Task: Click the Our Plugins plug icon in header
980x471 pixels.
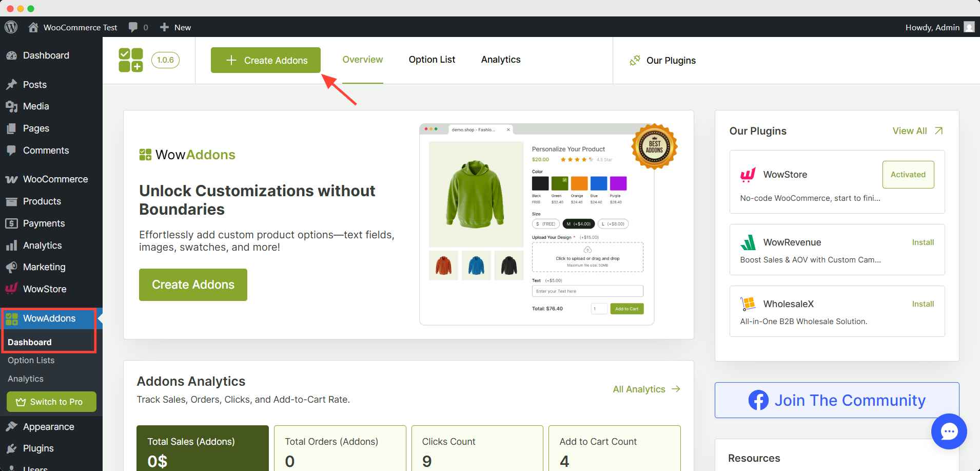Action: pos(635,60)
